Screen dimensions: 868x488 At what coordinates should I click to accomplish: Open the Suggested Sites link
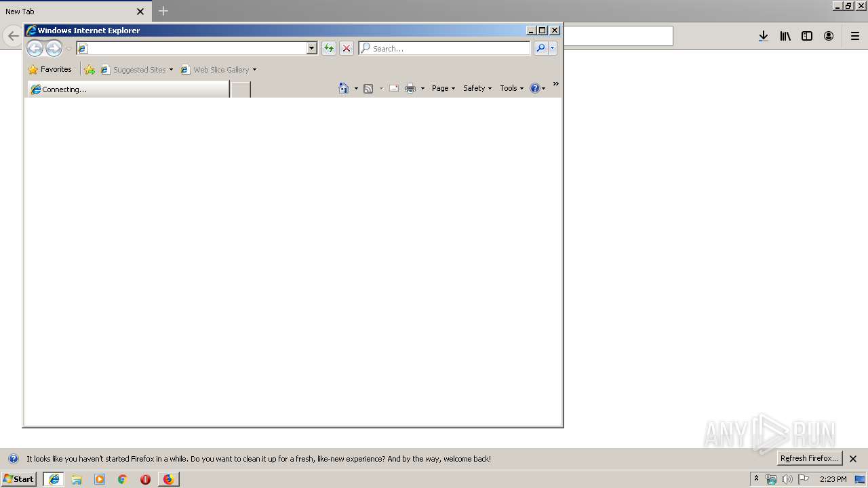click(136, 69)
